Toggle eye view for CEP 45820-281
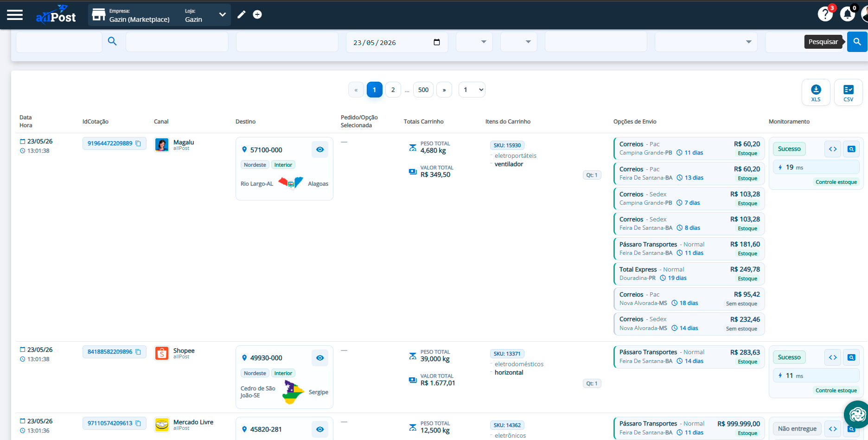The width and height of the screenshot is (868, 440). (x=320, y=429)
